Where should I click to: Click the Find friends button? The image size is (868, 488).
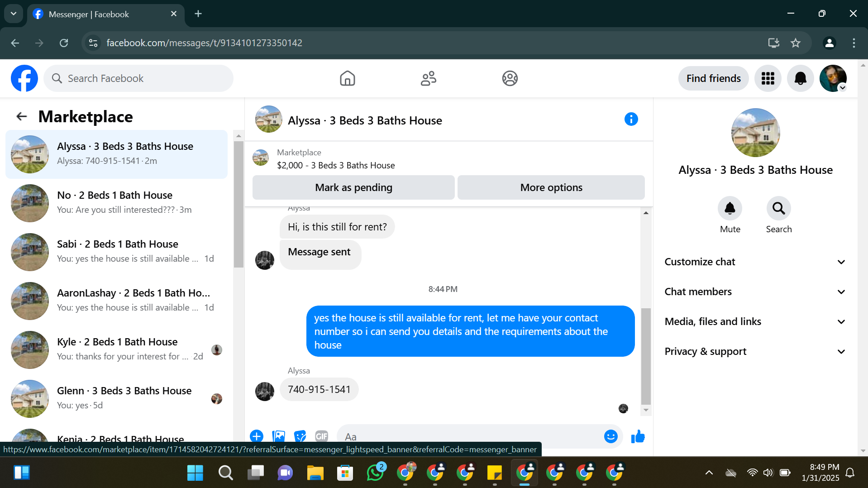coord(713,78)
